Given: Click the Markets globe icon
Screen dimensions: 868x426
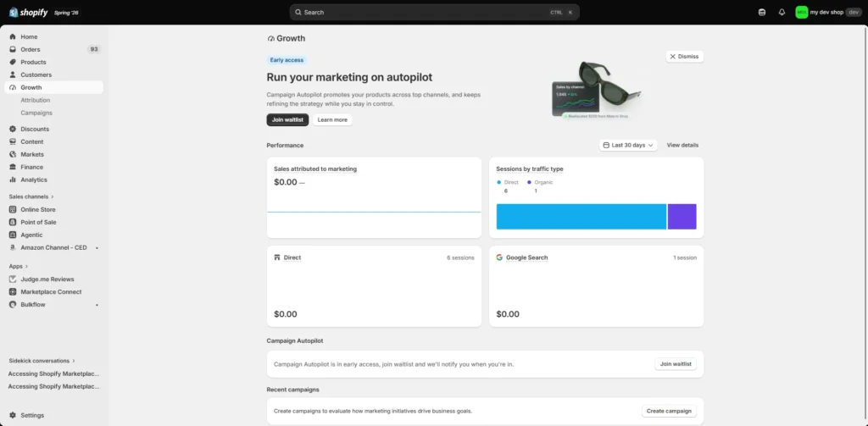Looking at the screenshot, I should pyautogui.click(x=13, y=154).
